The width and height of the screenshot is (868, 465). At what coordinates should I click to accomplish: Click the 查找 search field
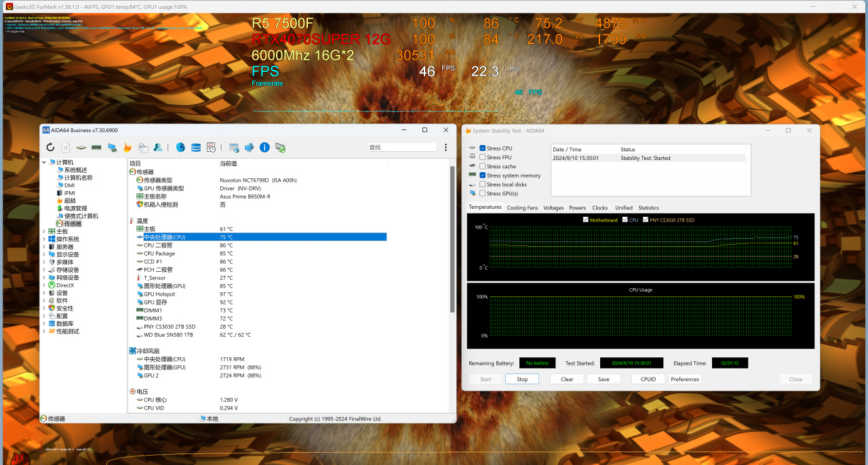point(402,147)
